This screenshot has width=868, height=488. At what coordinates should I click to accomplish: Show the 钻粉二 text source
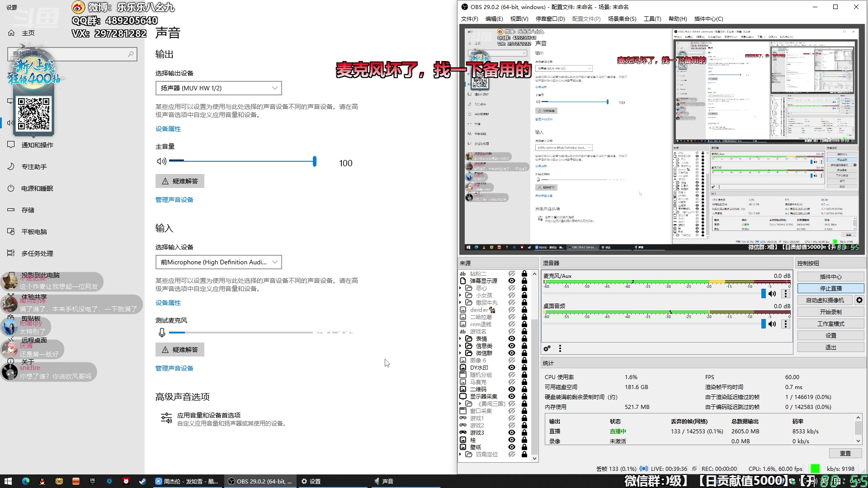pos(512,273)
